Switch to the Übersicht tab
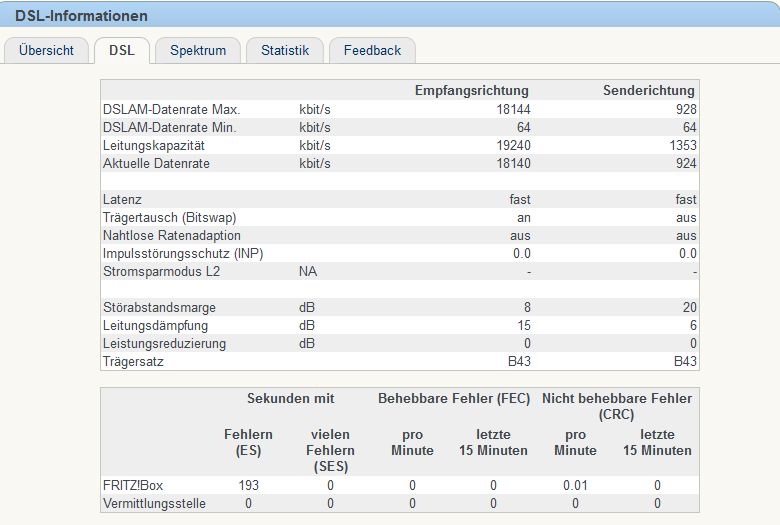780x525 pixels. coord(46,50)
